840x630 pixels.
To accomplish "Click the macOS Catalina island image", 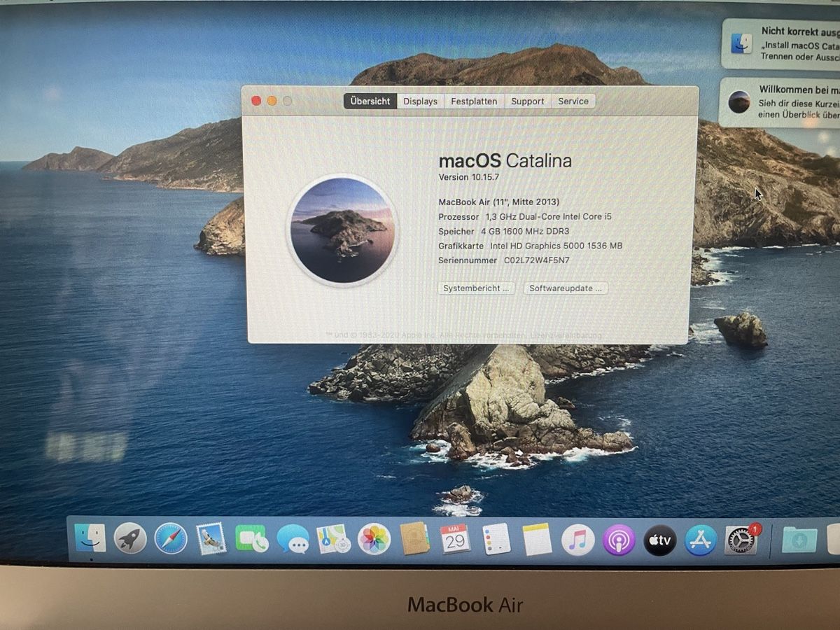I will (x=342, y=230).
